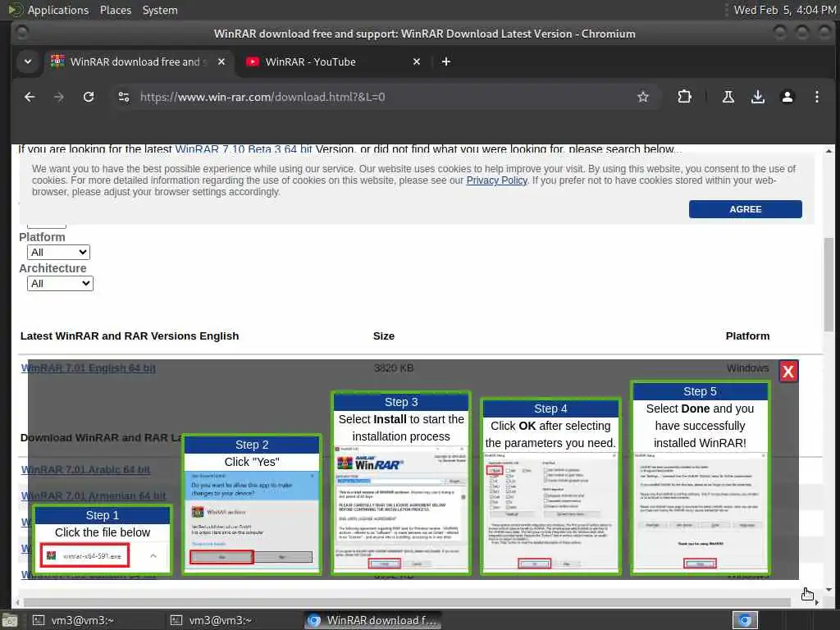Click the Step 5 Done screenshot
Screen dimensions: 840x630
point(700,512)
